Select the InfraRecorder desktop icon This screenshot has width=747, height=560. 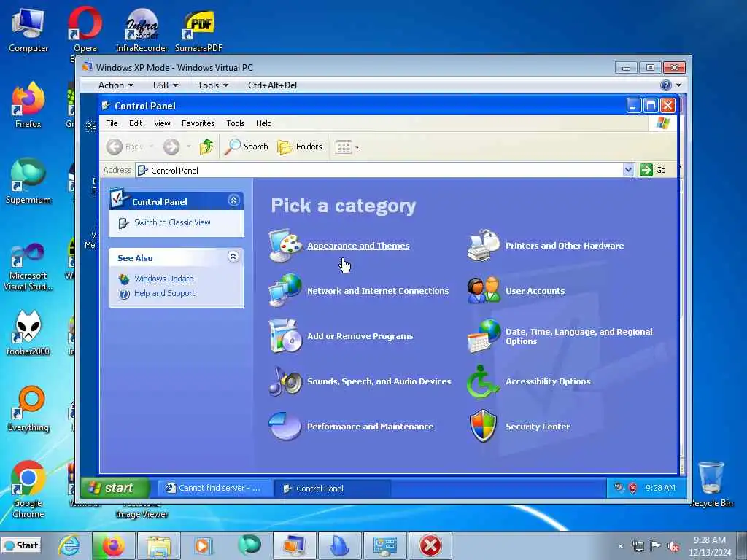click(142, 29)
